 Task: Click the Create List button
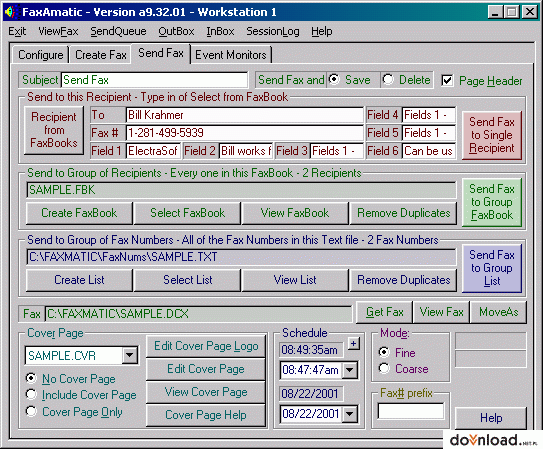tap(79, 280)
